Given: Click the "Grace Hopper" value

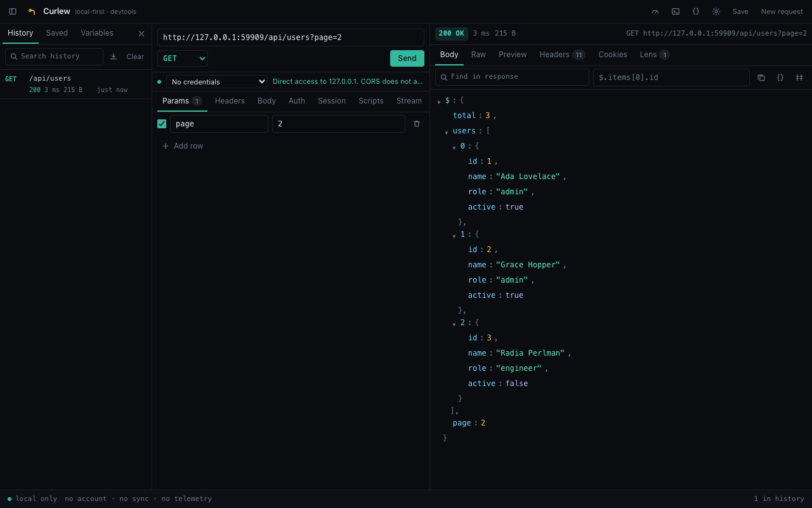Looking at the screenshot, I should click(x=528, y=265).
